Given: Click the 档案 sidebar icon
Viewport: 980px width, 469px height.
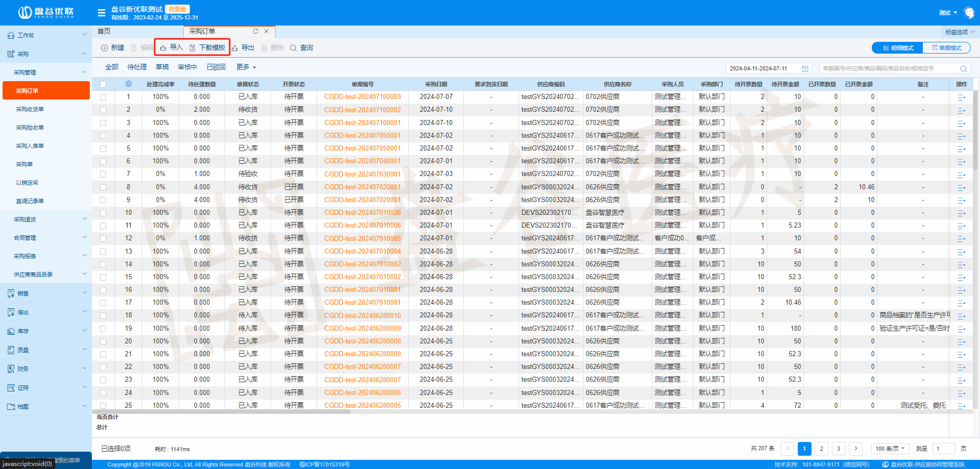Looking at the screenshot, I should [11, 407].
